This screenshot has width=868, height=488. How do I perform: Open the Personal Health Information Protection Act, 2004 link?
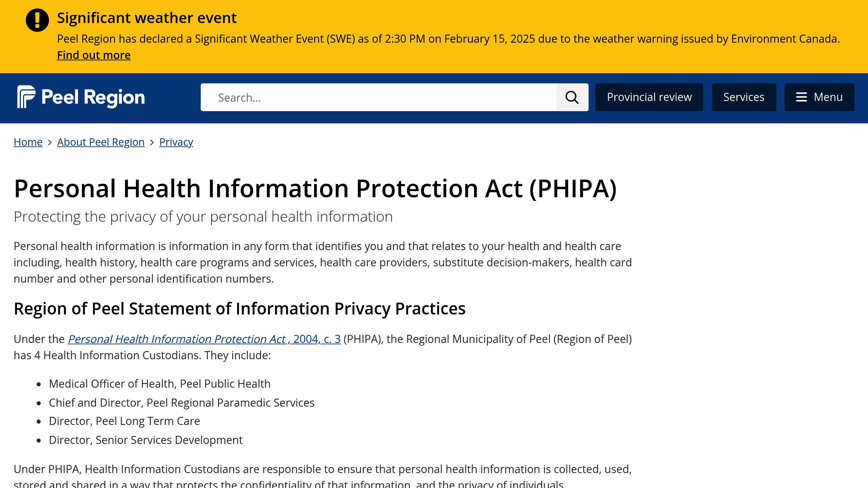pos(204,339)
